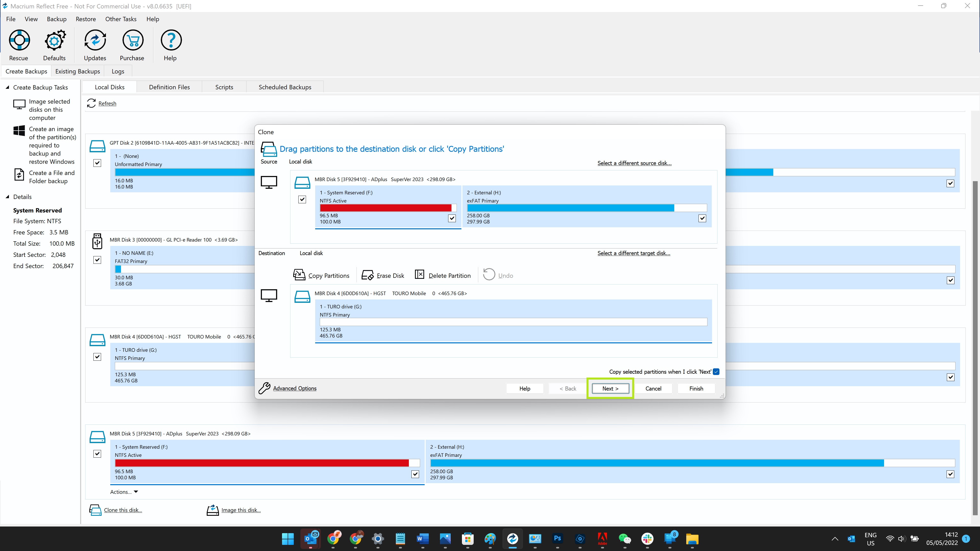980x551 pixels.
Task: Open the Help question mark toolbar icon
Action: click(171, 40)
